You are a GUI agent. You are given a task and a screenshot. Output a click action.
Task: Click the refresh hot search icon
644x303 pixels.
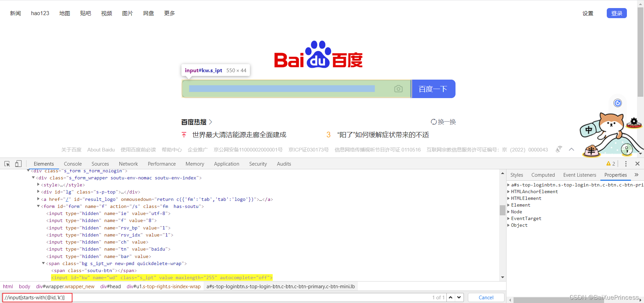tap(434, 122)
